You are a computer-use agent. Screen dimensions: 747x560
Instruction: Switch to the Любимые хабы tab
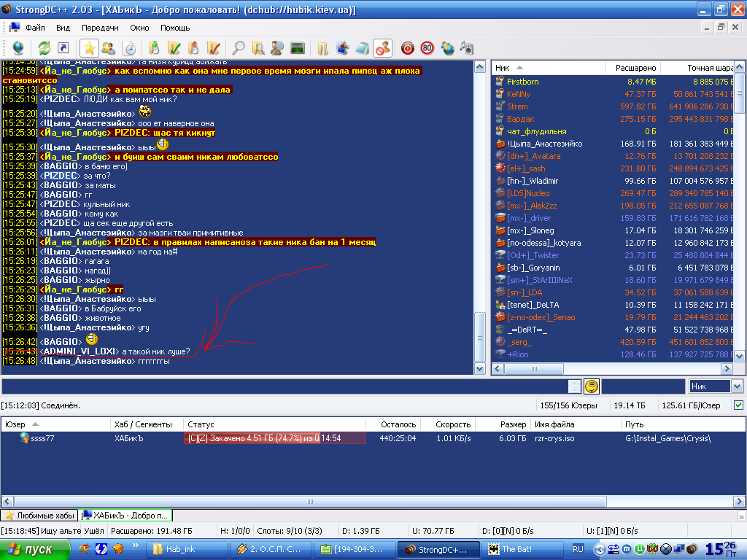tap(39, 516)
